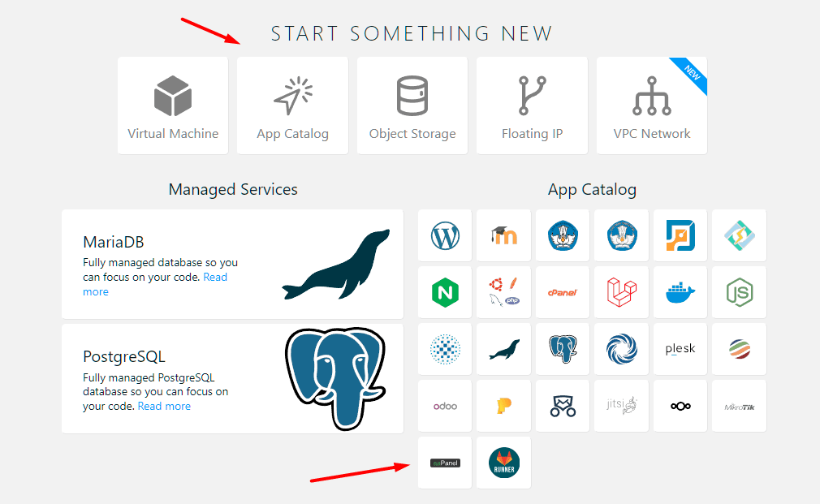The image size is (820, 504).
Task: Open the Plesk app icon
Action: tap(680, 349)
